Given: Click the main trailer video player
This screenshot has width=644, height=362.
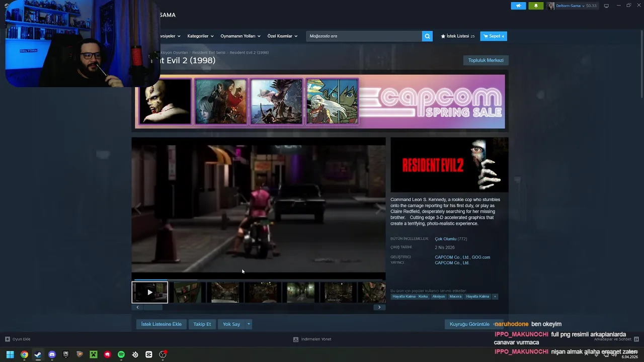Looking at the screenshot, I should [259, 208].
